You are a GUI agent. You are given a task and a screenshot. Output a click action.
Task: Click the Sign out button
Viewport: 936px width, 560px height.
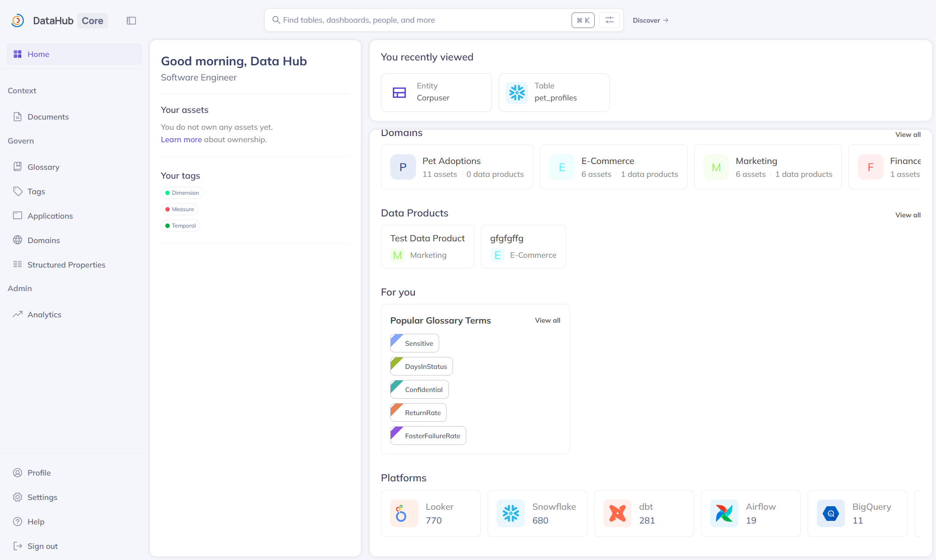coord(42,546)
